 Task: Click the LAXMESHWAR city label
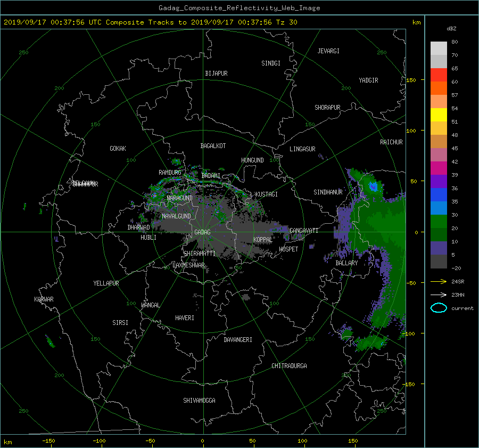tap(188, 265)
